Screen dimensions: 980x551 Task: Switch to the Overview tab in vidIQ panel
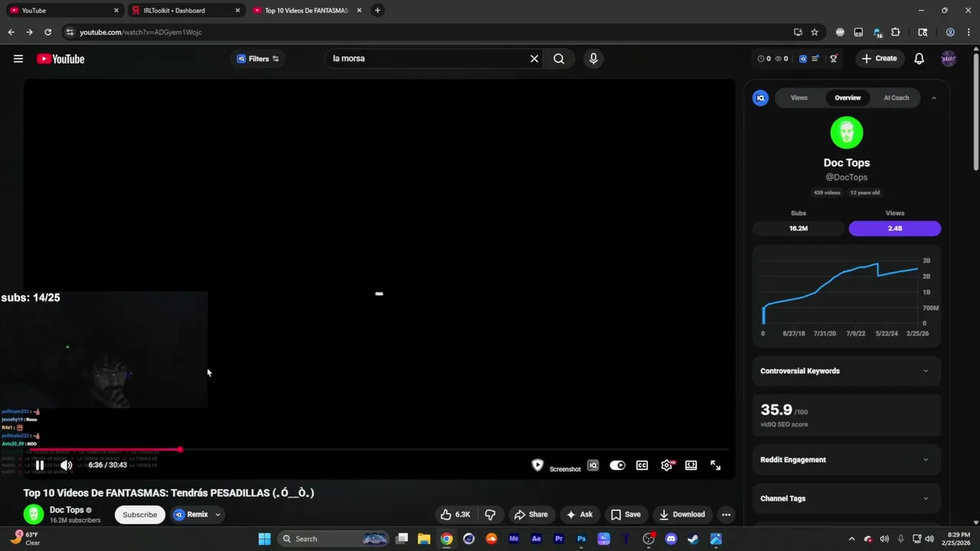(x=848, y=98)
